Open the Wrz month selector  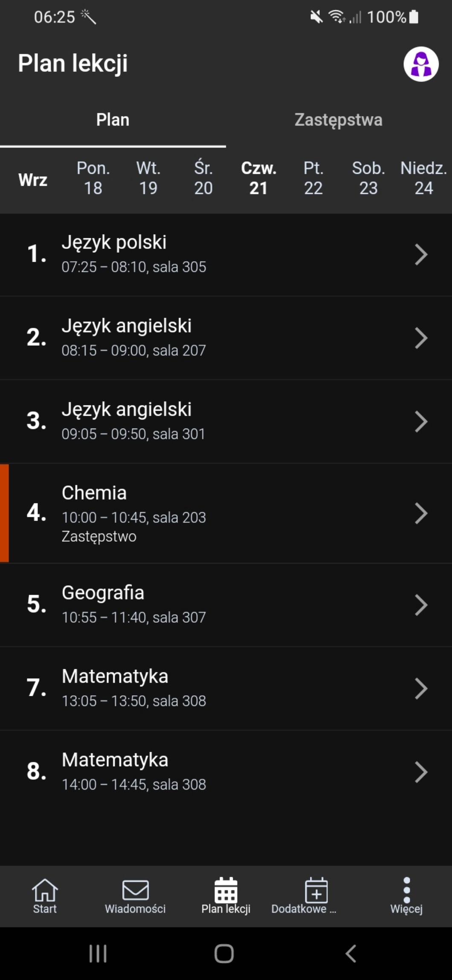(x=33, y=180)
